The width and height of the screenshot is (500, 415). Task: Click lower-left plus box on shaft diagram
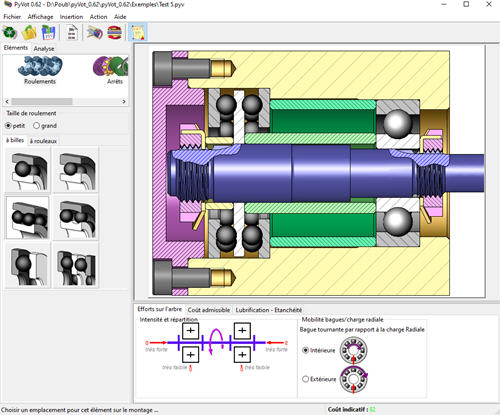click(191, 354)
